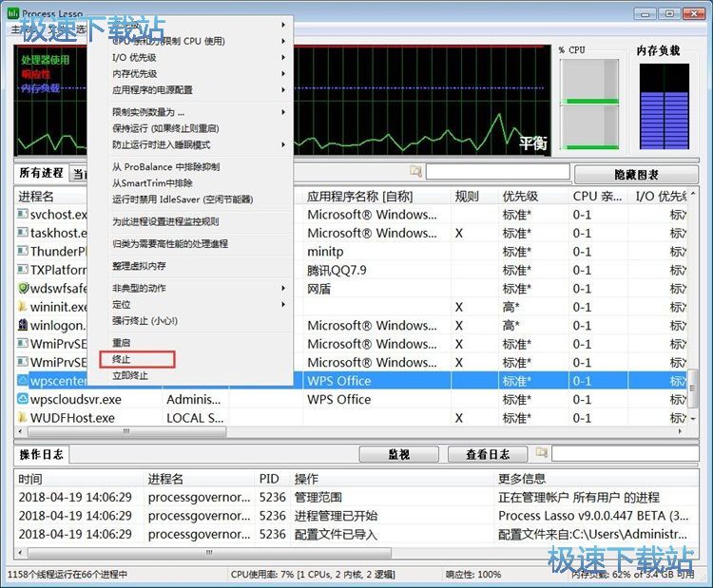Click the 查看日志 button
Screen dimensions: 713x588
487,454
